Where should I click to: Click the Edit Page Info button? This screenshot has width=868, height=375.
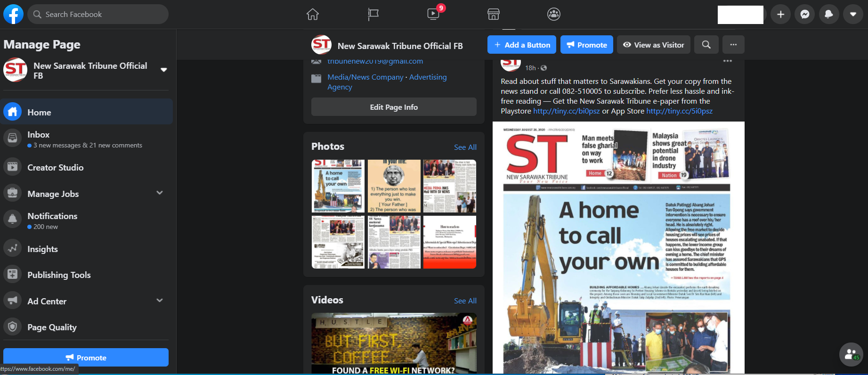[394, 107]
